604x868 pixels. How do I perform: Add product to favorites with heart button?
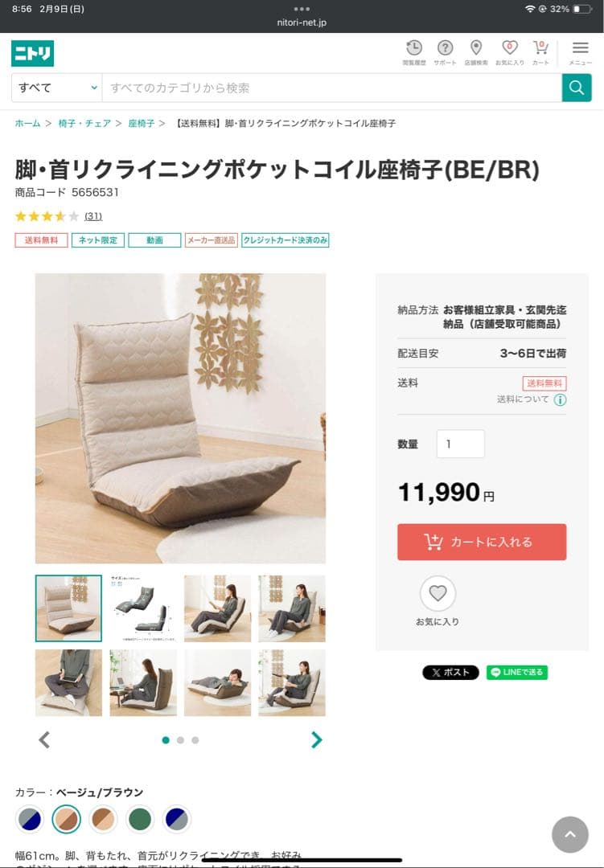[x=438, y=593]
